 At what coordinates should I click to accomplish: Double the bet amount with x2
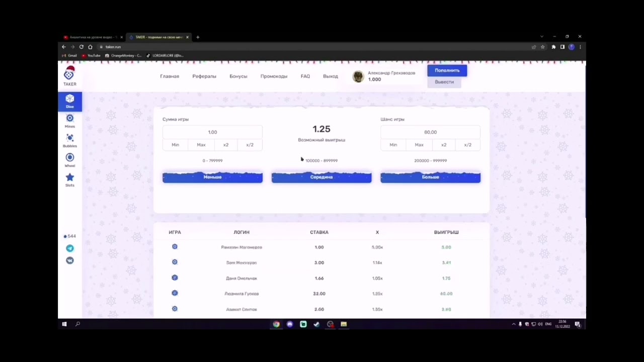pos(226,145)
